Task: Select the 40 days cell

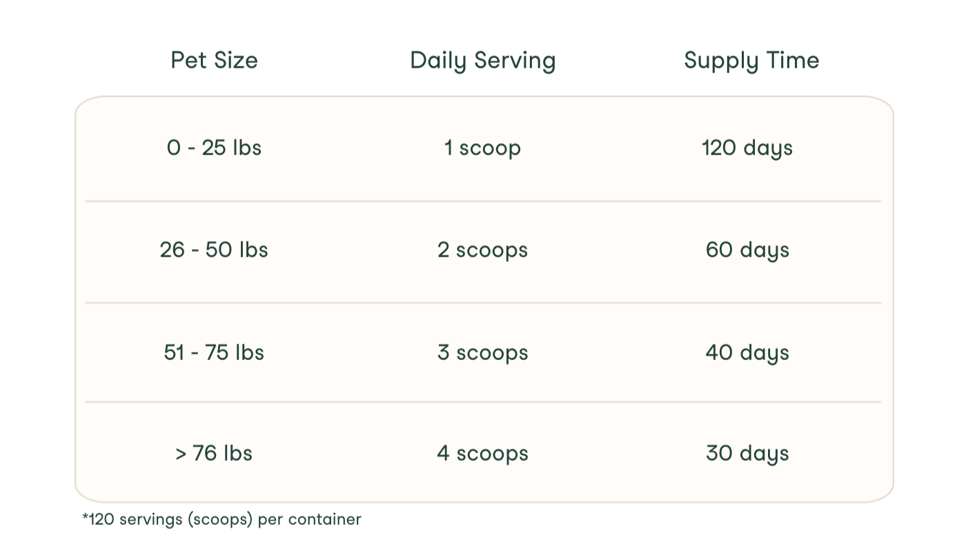Action: point(747,353)
